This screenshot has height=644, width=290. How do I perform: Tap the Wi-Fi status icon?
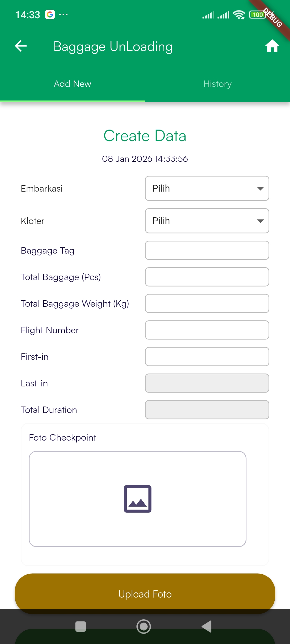(239, 15)
